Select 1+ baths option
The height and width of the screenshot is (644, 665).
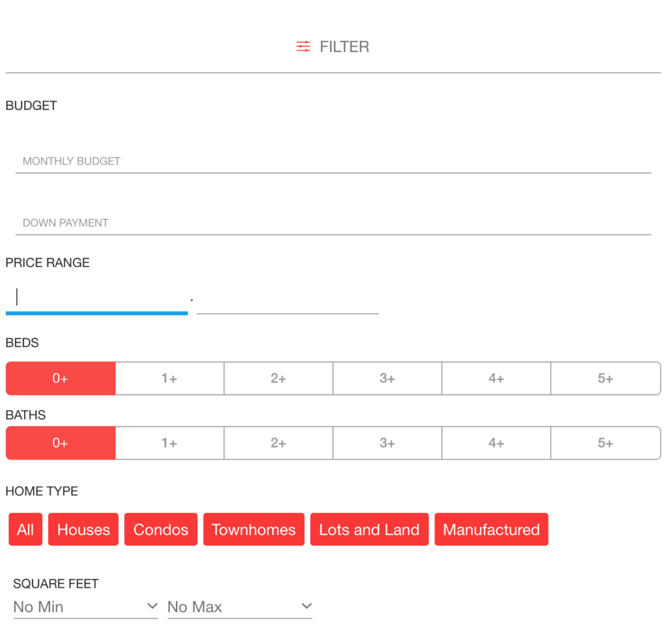pyautogui.click(x=169, y=443)
